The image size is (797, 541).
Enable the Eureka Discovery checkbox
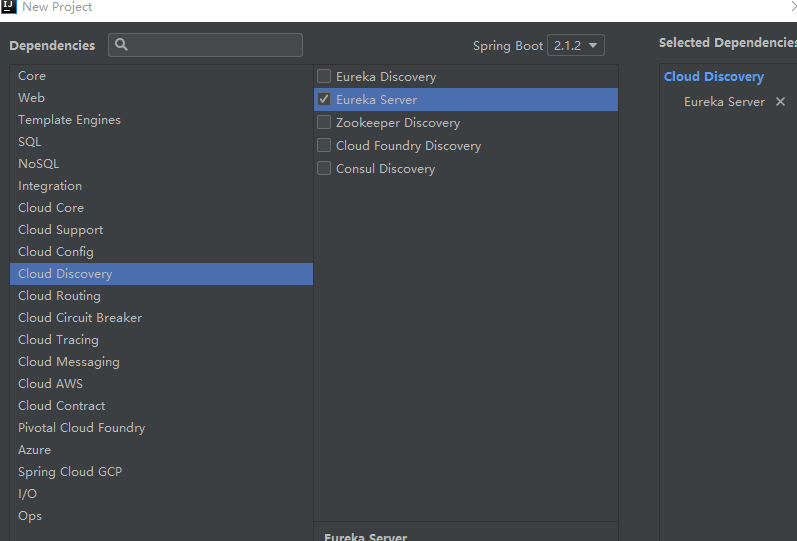pos(324,77)
